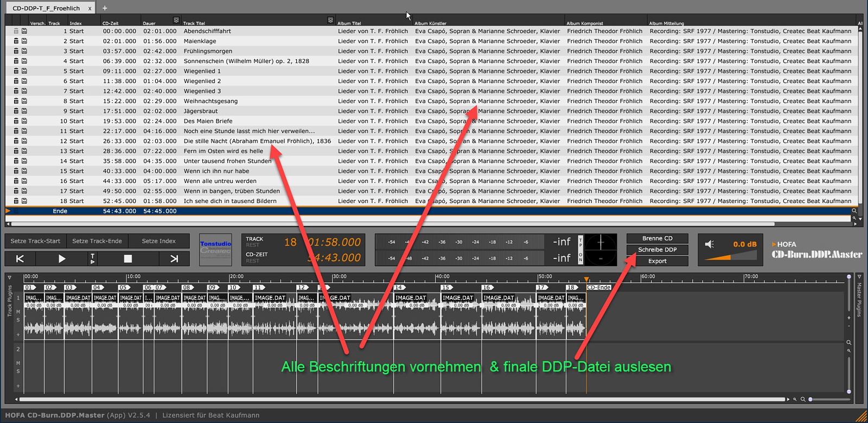Image resolution: width=868 pixels, height=423 pixels.
Task: Add new project tab with plus
Action: tap(105, 8)
